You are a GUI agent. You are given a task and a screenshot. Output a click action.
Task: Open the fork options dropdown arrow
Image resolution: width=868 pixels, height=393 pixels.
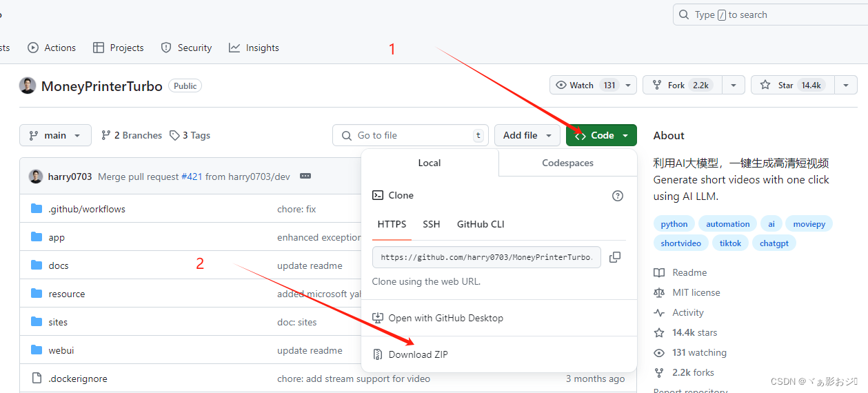click(733, 85)
